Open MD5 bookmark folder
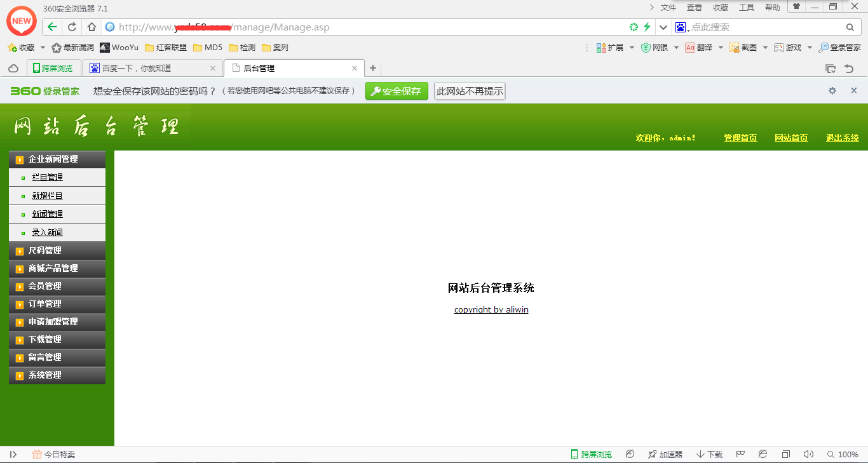 click(x=208, y=48)
